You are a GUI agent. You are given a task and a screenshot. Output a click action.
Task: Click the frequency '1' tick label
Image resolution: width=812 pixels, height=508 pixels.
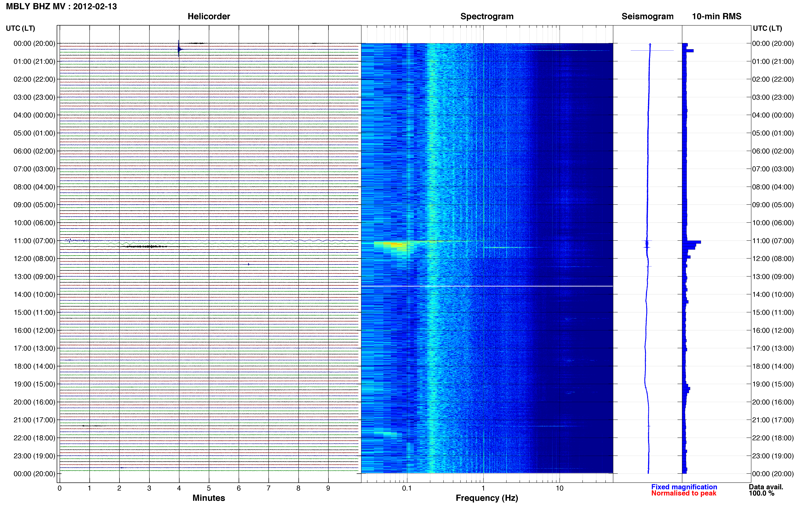click(483, 488)
